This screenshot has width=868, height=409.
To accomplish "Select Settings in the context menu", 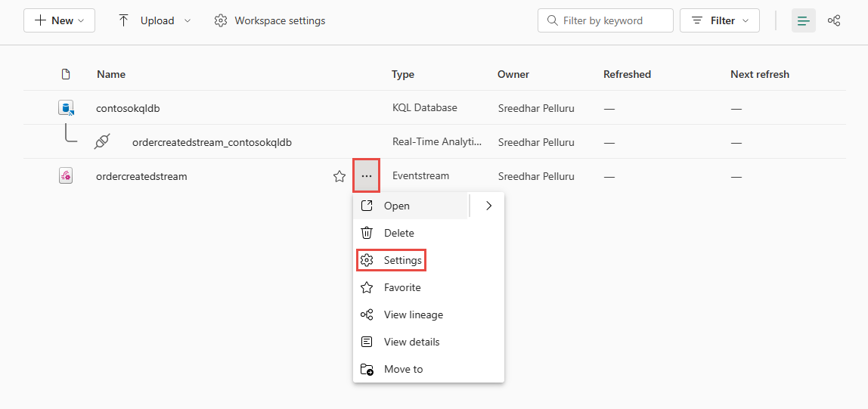I will 402,260.
